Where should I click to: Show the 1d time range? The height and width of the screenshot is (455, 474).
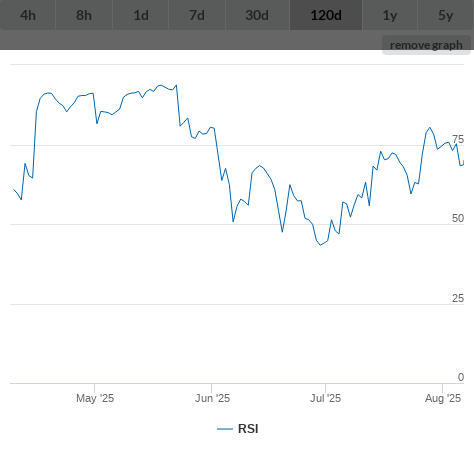(141, 15)
